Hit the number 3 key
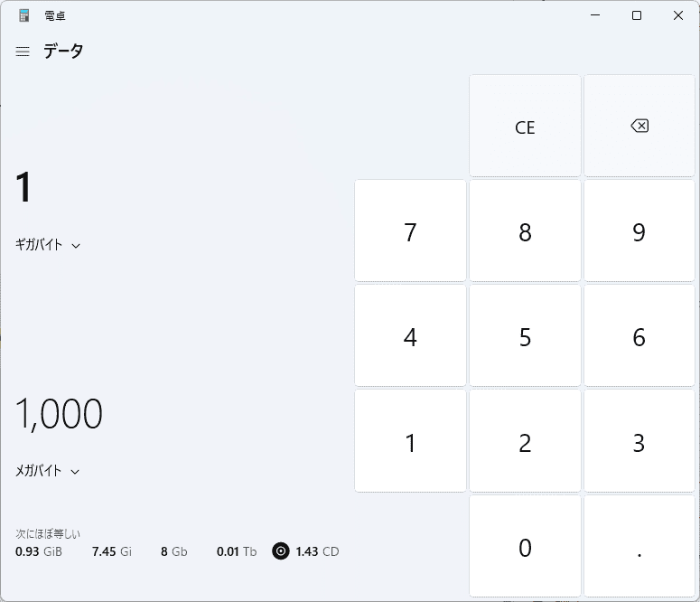Screen dimensions: 700x602 [x=639, y=442]
